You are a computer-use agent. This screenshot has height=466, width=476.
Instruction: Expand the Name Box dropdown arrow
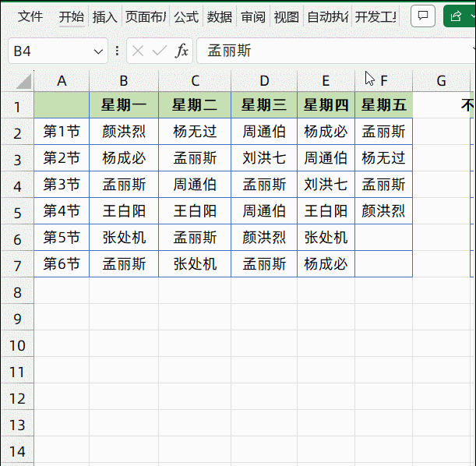pos(99,51)
